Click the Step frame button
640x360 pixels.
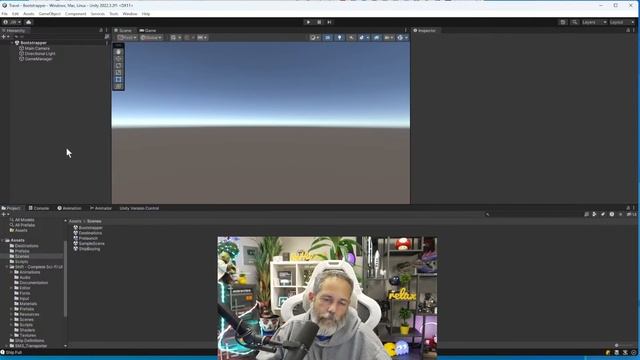[329, 22]
